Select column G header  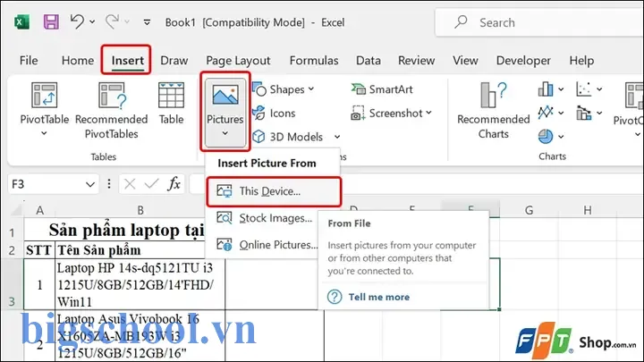tap(529, 210)
